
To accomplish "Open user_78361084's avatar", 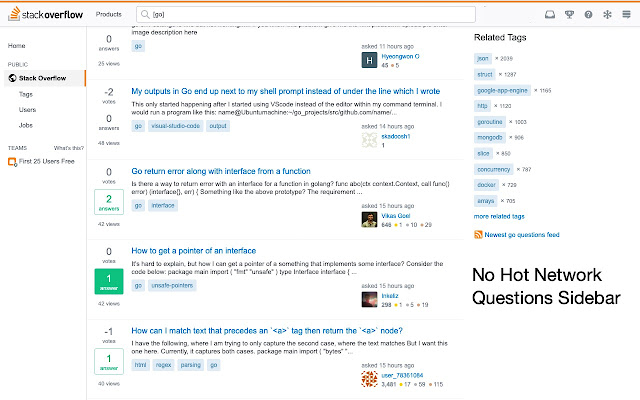I will coord(369,379).
